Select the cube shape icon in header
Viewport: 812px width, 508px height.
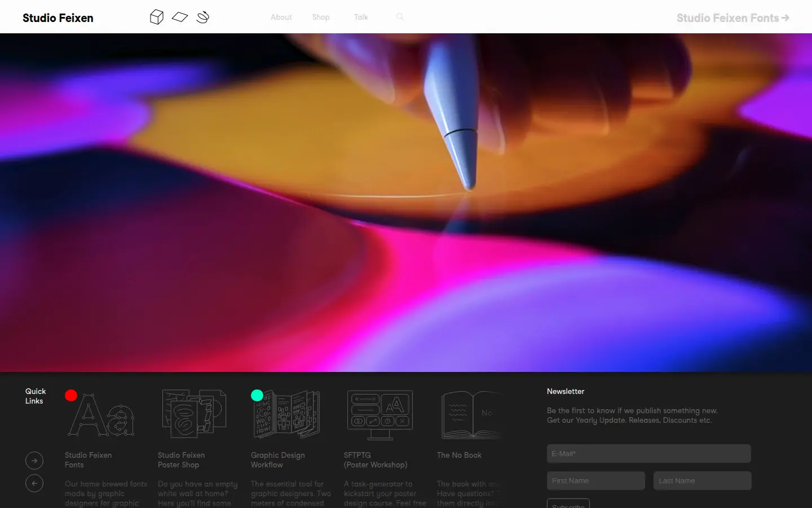coord(157,17)
